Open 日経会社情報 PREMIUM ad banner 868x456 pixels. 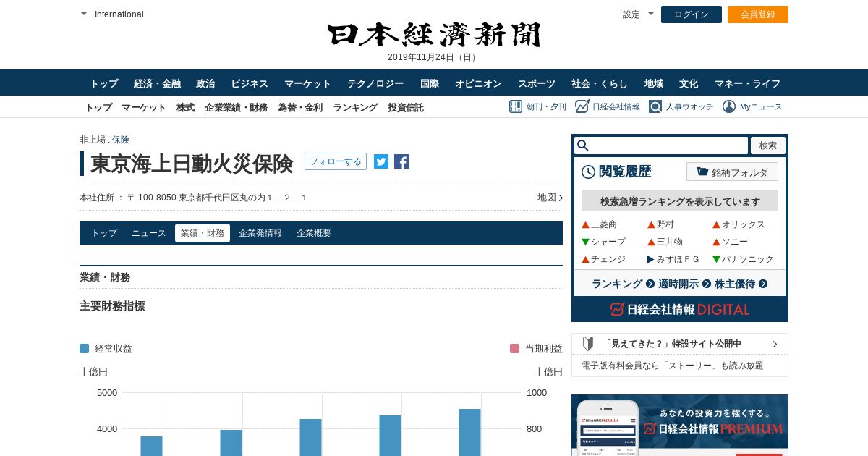coord(680,426)
